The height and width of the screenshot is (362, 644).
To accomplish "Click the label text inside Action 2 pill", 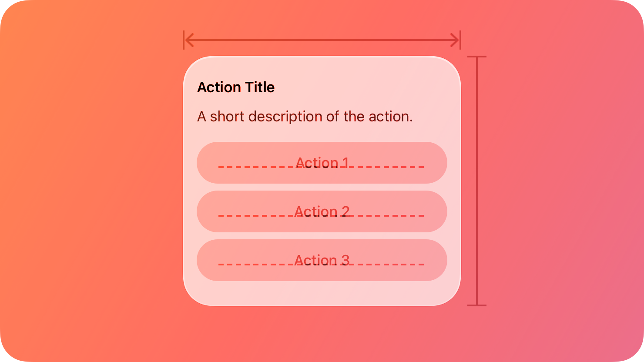I will [322, 211].
